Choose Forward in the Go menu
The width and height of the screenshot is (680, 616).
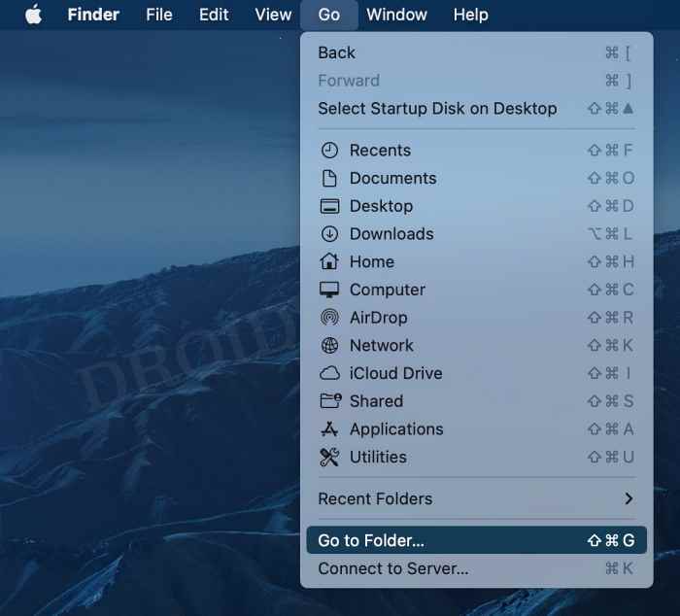[x=476, y=81]
